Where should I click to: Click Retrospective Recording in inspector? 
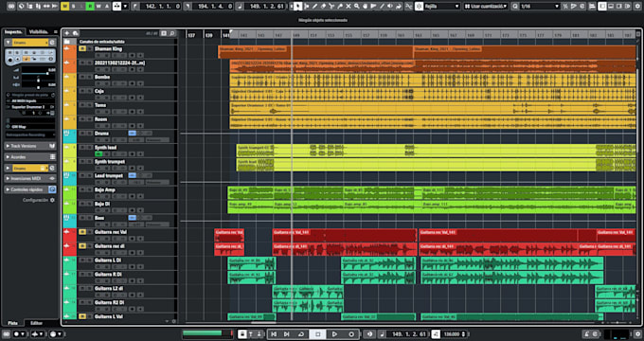(30, 135)
